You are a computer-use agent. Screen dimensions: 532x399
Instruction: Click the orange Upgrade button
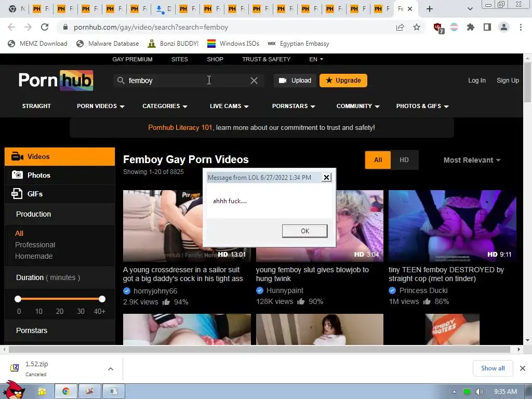[343, 81]
